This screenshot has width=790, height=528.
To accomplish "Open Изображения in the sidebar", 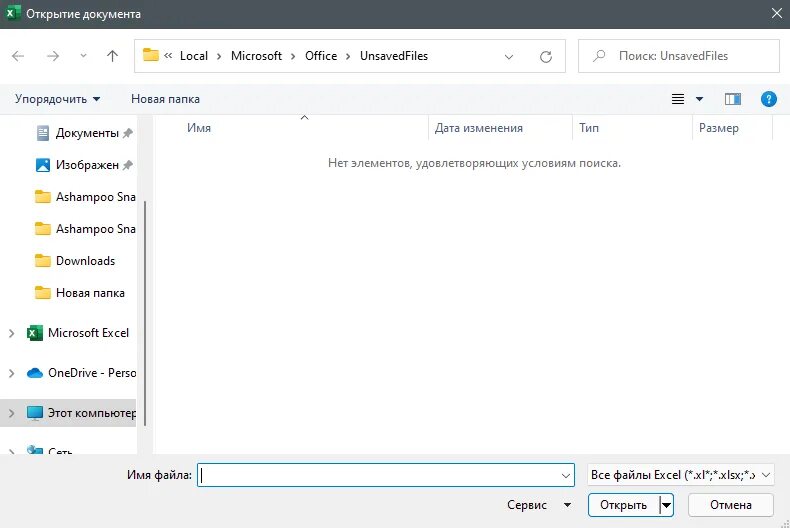I will pos(84,165).
